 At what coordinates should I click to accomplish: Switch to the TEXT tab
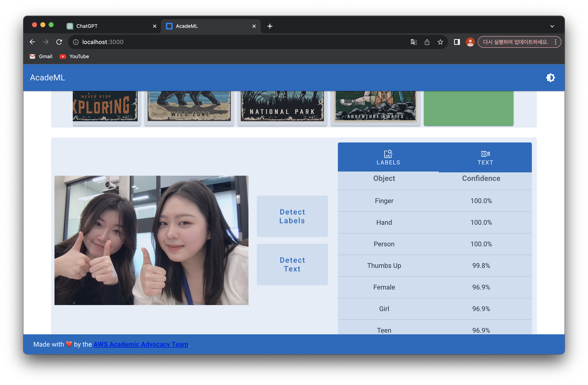click(485, 157)
